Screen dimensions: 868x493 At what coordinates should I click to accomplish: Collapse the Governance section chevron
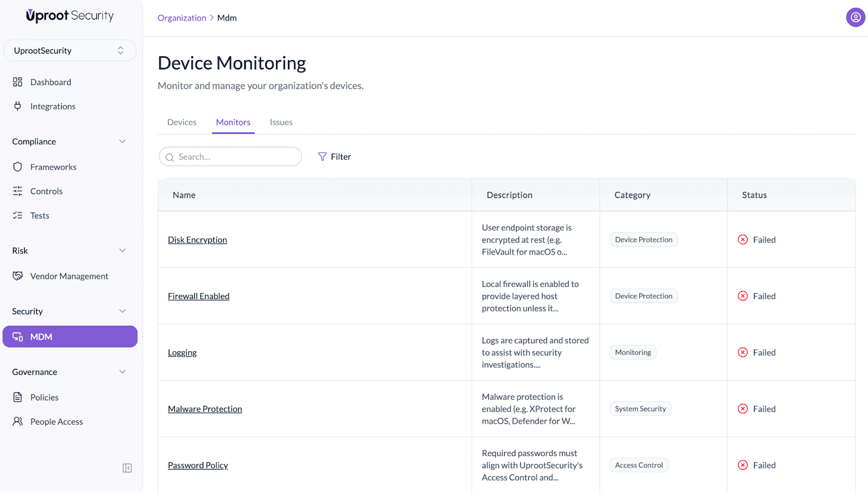pos(123,372)
